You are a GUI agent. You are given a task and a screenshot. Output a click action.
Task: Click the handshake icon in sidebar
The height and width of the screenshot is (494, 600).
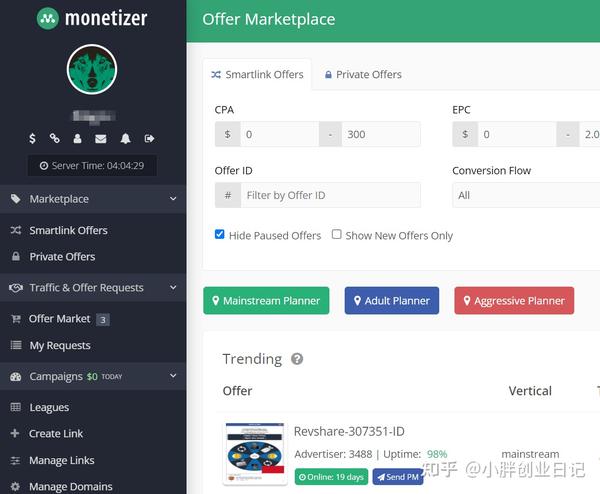click(16, 287)
